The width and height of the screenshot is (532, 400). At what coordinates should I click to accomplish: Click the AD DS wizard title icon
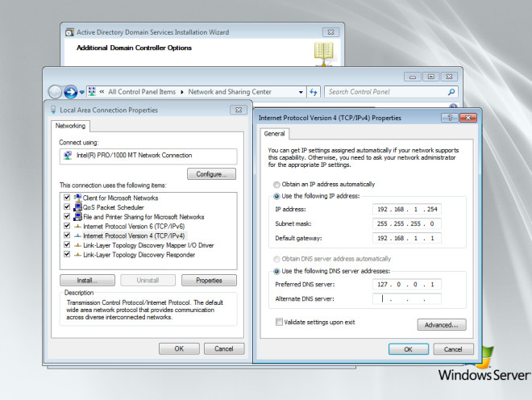point(69,32)
